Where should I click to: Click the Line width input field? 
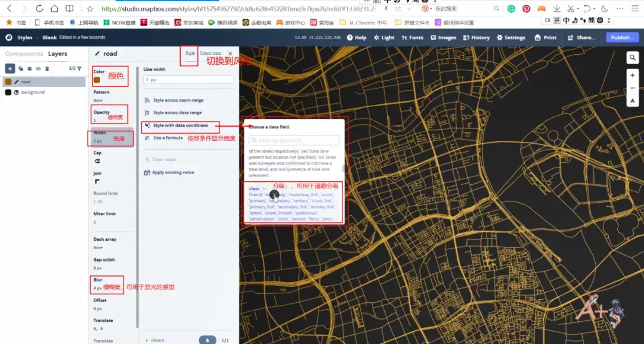[x=188, y=80]
